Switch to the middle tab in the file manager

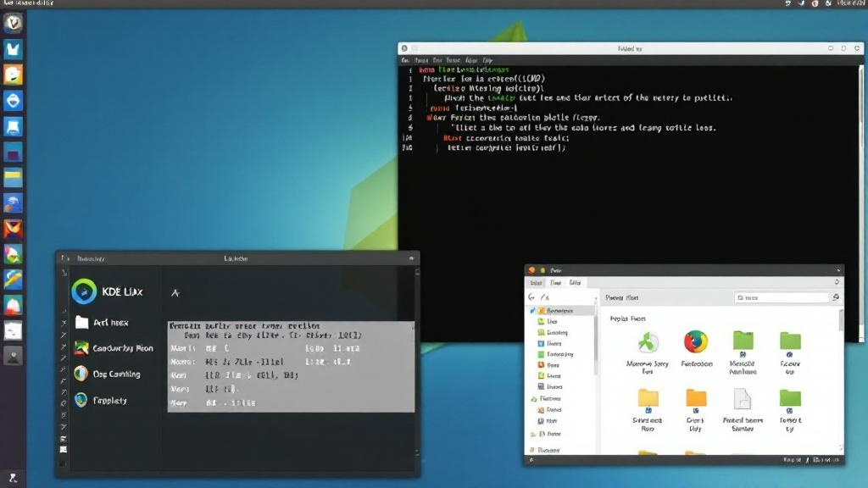556,284
